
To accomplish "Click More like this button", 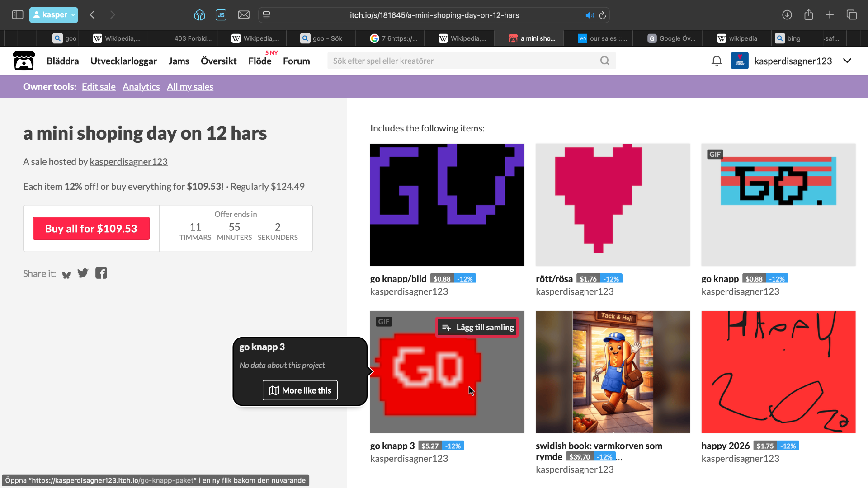I will click(300, 390).
